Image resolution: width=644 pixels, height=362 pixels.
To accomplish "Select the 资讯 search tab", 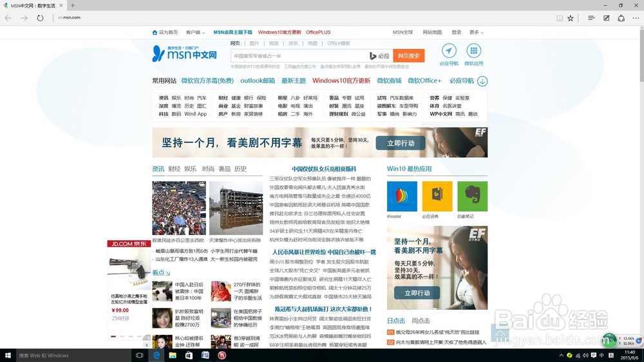I will 293,43.
